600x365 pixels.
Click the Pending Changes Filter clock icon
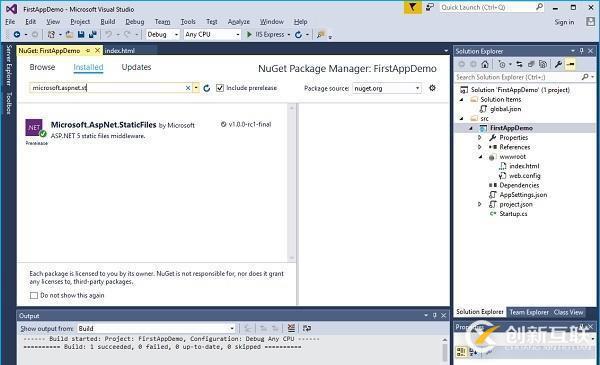click(x=502, y=64)
